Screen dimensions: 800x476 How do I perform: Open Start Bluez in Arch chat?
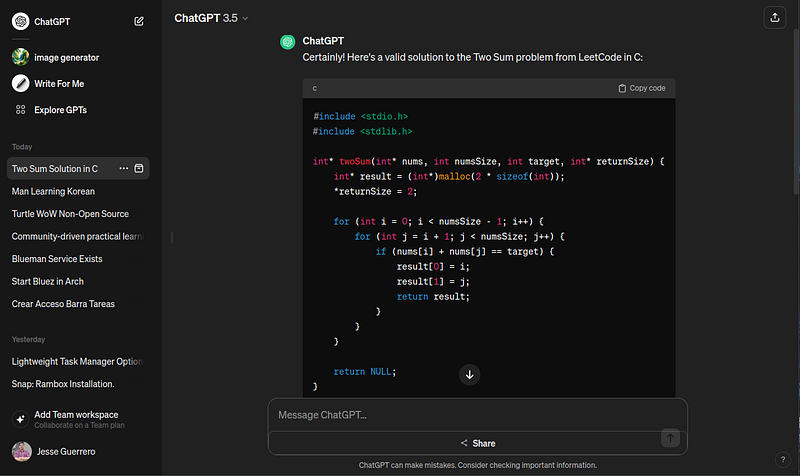click(78, 281)
